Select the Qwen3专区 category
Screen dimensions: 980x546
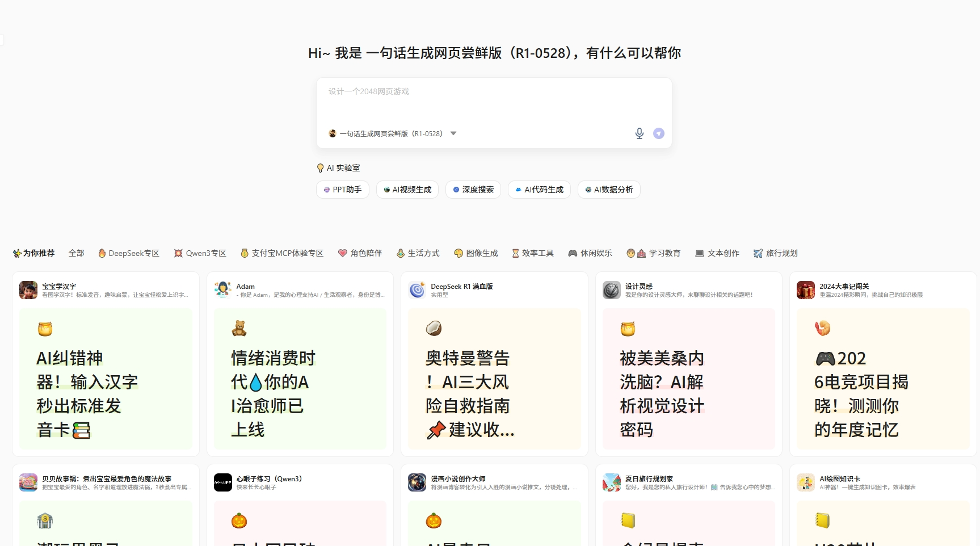click(199, 253)
